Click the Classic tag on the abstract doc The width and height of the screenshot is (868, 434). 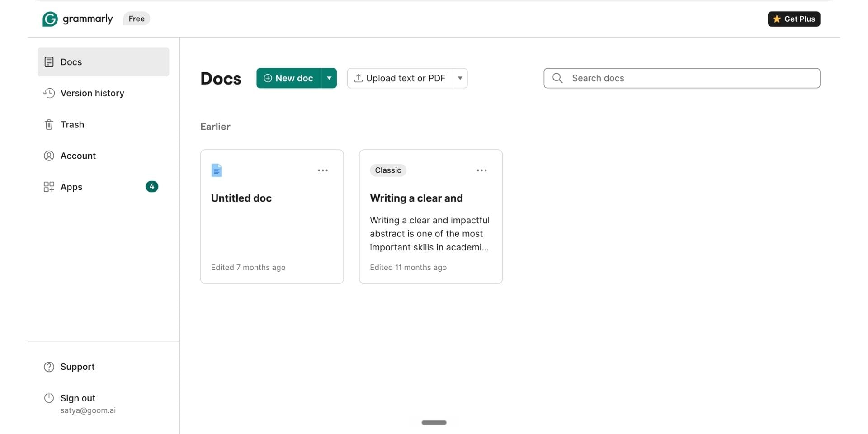pos(388,170)
